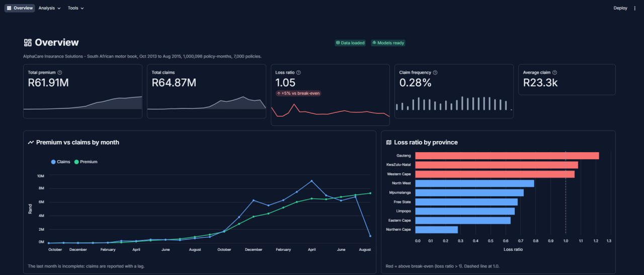Screen dimensions: 644x275
Task: Click the AlphaCare Insurance Solutions description line
Action: [142, 56]
